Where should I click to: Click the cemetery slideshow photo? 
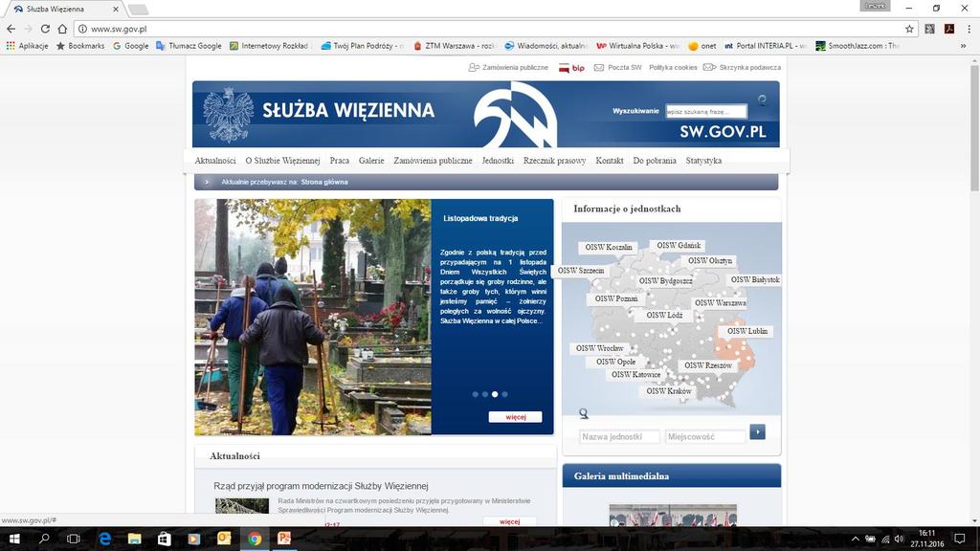[313, 317]
